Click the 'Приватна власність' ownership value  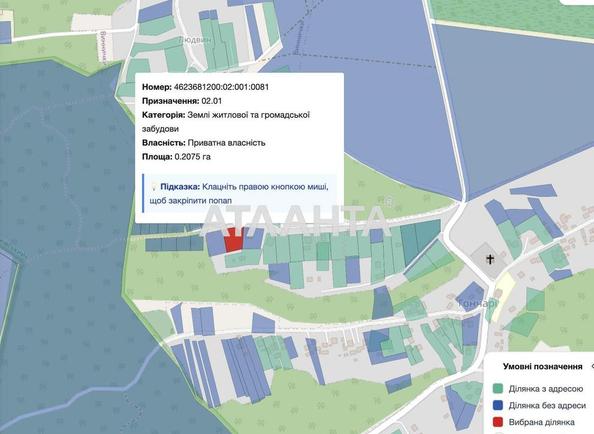(227, 143)
